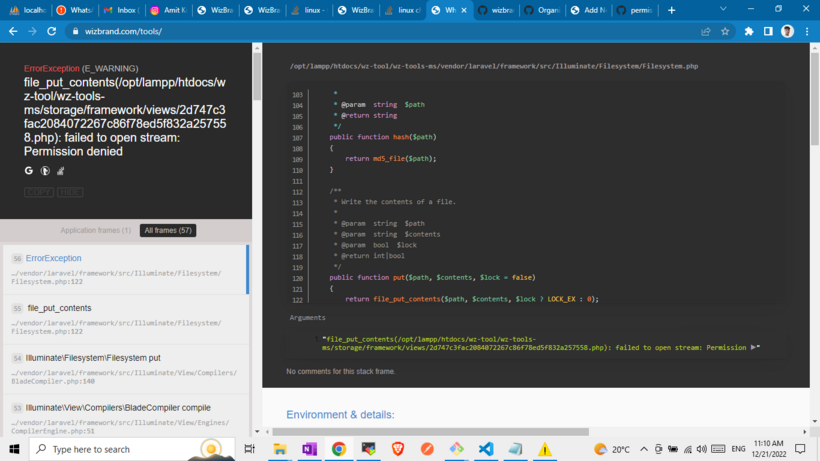Open a new browser tab
This screenshot has width=820, height=461.
coord(671,10)
